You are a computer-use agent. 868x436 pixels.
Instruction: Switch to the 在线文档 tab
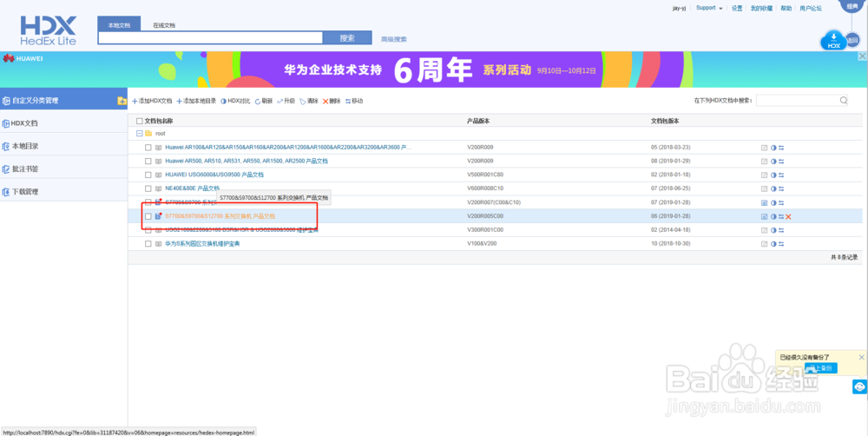click(164, 25)
